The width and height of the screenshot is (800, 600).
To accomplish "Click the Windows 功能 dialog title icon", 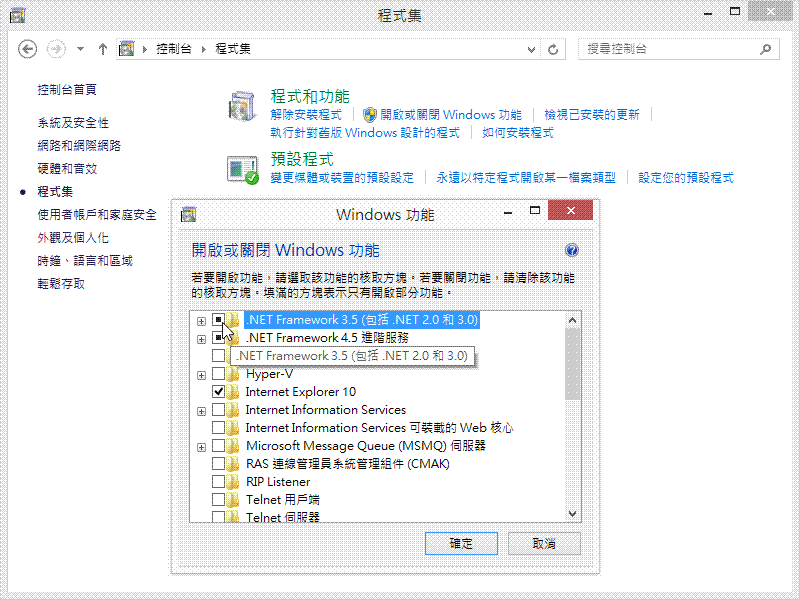I will tap(188, 214).
